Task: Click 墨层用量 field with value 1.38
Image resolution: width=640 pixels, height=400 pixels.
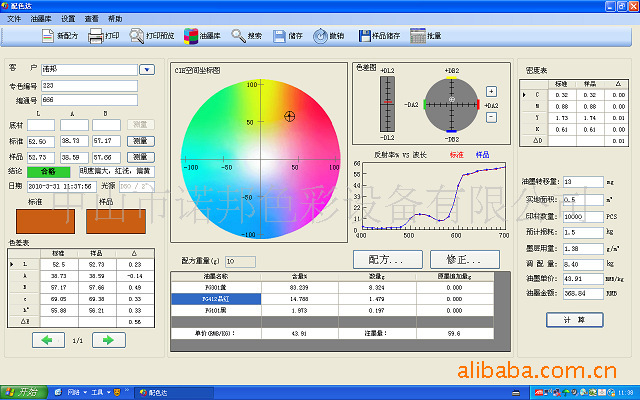Action: pos(583,249)
